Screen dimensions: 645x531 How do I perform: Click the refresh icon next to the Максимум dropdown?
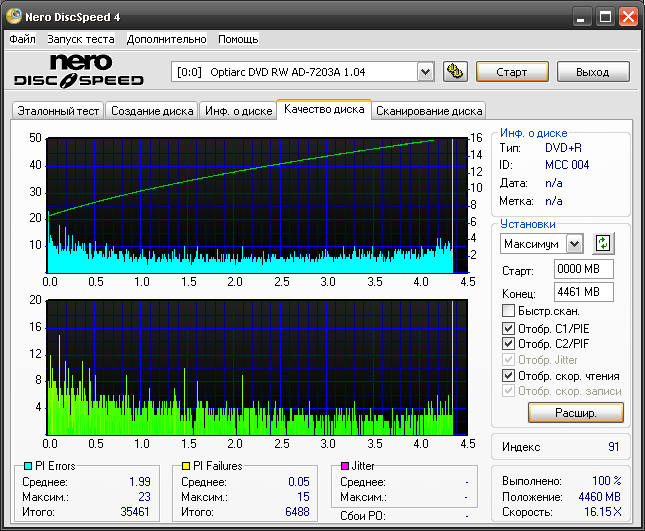pos(602,243)
